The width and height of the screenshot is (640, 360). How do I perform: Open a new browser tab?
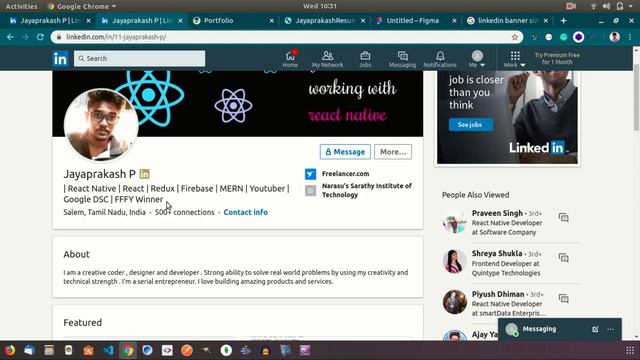(x=564, y=20)
